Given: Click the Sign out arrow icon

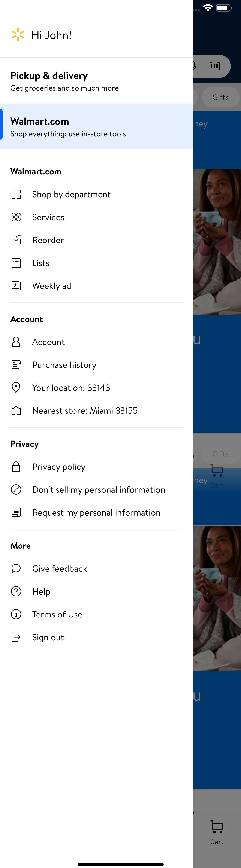Looking at the screenshot, I should coord(16,637).
